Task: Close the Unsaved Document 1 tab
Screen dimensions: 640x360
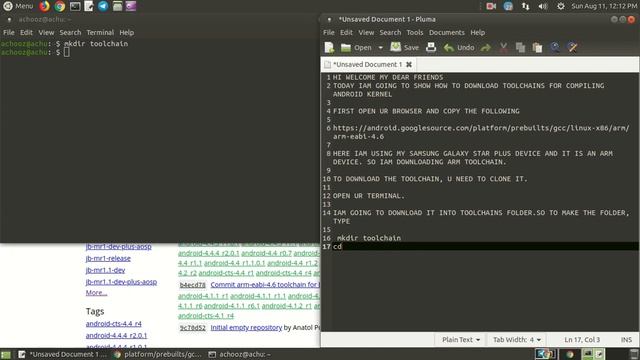Action: (x=409, y=64)
